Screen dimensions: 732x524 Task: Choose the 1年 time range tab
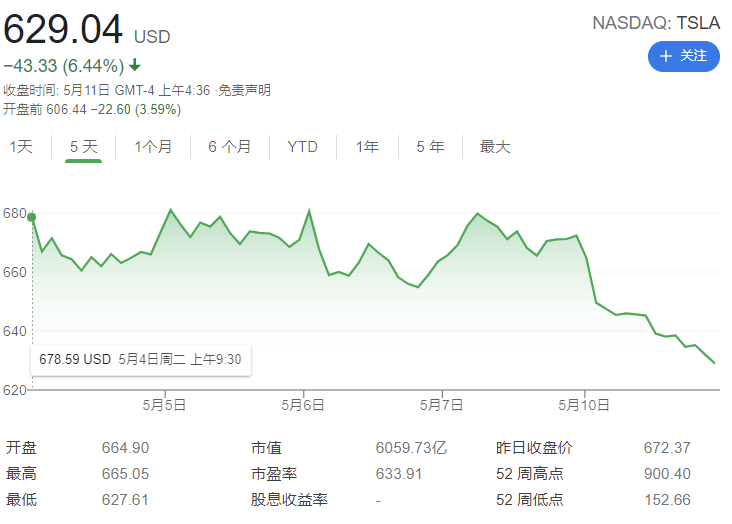tap(368, 147)
